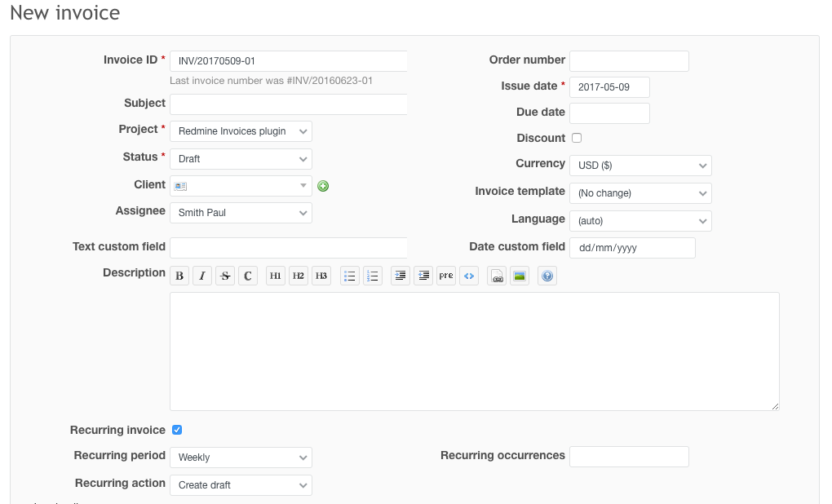This screenshot has width=832, height=504.
Task: Open the Recurring period dropdown set to Weekly
Action: pyautogui.click(x=241, y=458)
